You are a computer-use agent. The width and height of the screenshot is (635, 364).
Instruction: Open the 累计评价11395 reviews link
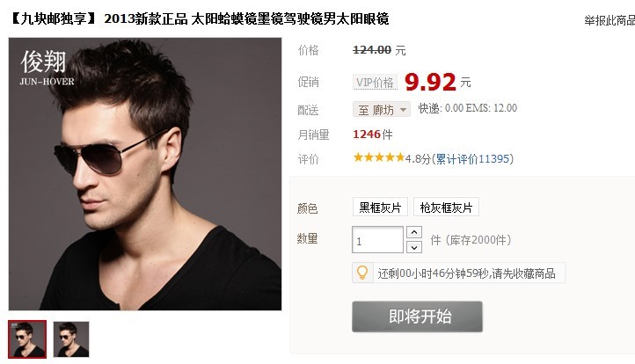coord(474,159)
